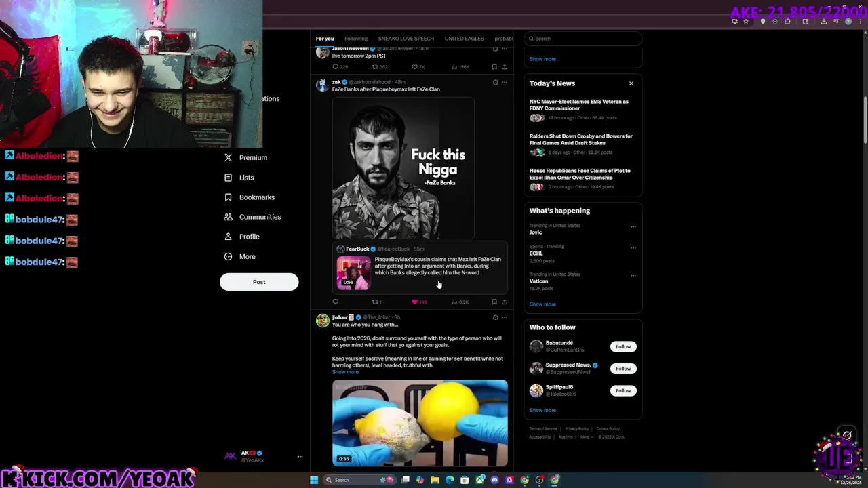Click Grok icon on Joker's post
Screen dimensions: 868x488
[495, 317]
